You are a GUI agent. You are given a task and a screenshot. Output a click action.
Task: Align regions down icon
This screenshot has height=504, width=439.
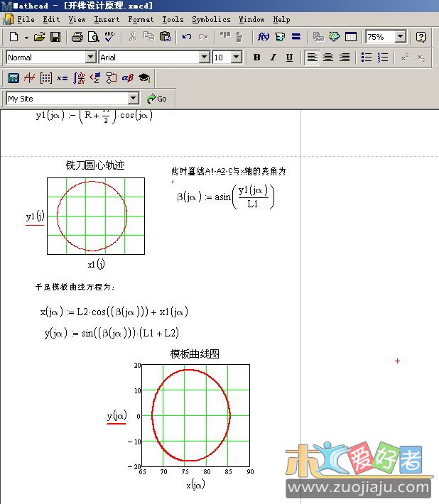click(239, 37)
